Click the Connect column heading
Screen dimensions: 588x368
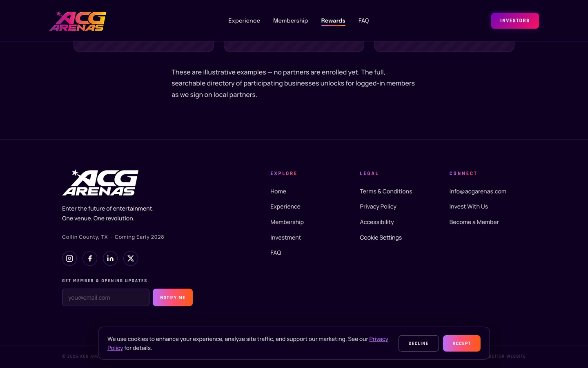point(463,173)
